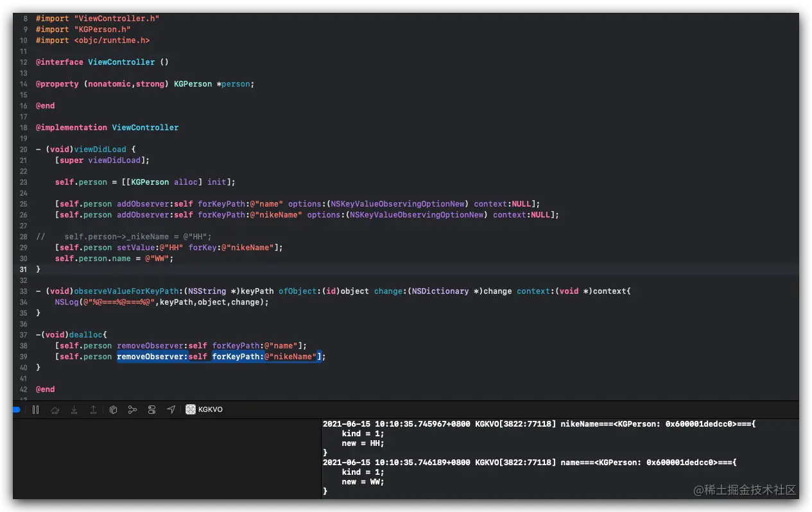The width and height of the screenshot is (812, 512).
Task: Click the @"nikeName" key path on line 26
Action: click(x=276, y=215)
